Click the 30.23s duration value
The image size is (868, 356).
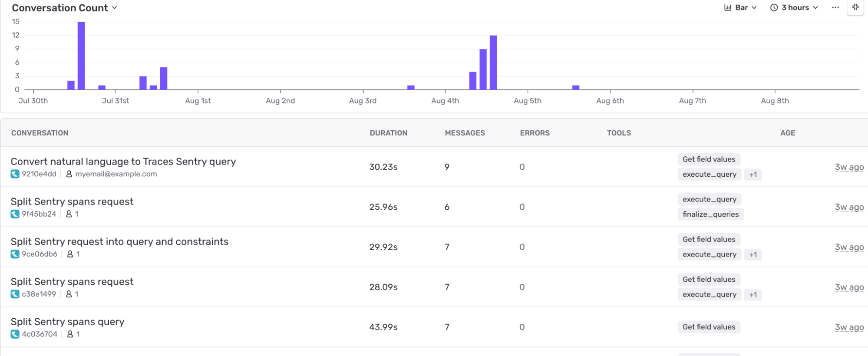(x=383, y=167)
